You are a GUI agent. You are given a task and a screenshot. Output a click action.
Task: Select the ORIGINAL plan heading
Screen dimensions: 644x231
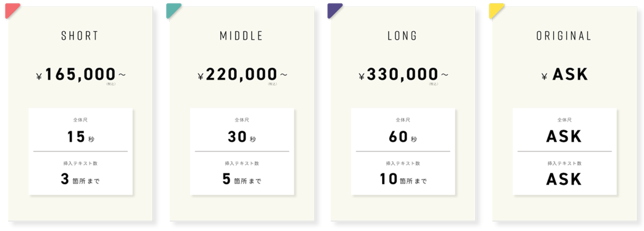pos(564,36)
